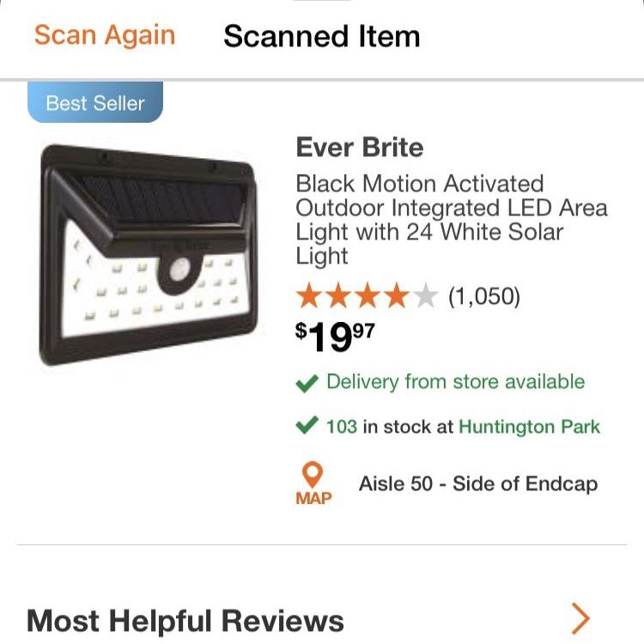Select the Aisle 50 - Side of Endcap location
Image resolution: width=644 pixels, height=644 pixels.
[x=477, y=483]
